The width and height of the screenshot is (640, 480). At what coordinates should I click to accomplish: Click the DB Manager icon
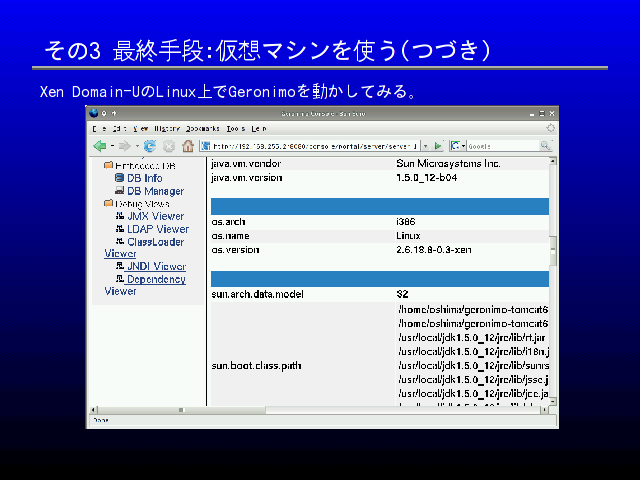pos(120,190)
